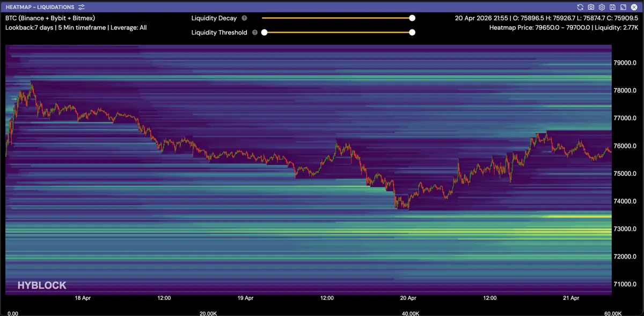Click the Heatmap - Liquidations title
This screenshot has height=316, width=644.
tap(40, 7)
